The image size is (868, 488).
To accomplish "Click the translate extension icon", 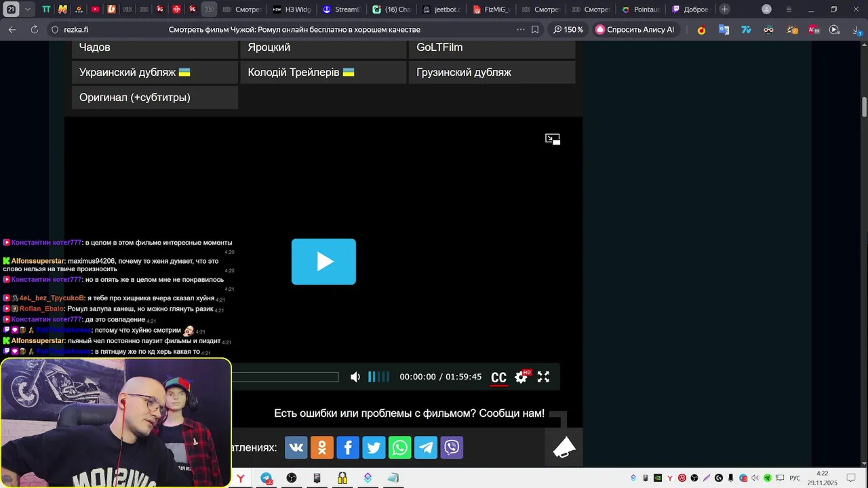I will click(x=724, y=30).
